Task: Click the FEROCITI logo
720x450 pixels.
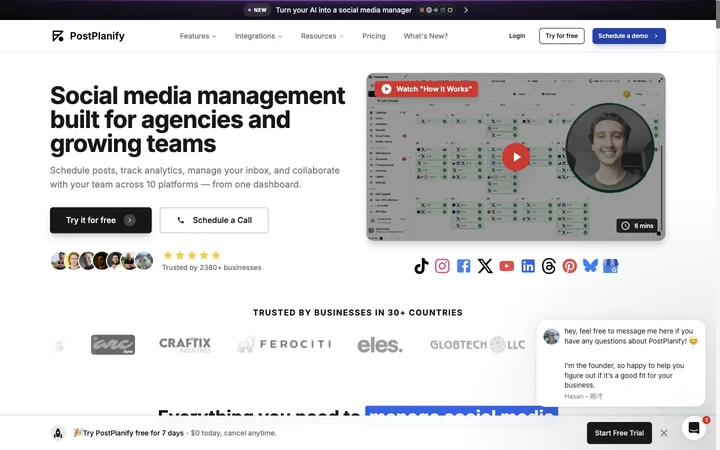Action: tap(284, 344)
